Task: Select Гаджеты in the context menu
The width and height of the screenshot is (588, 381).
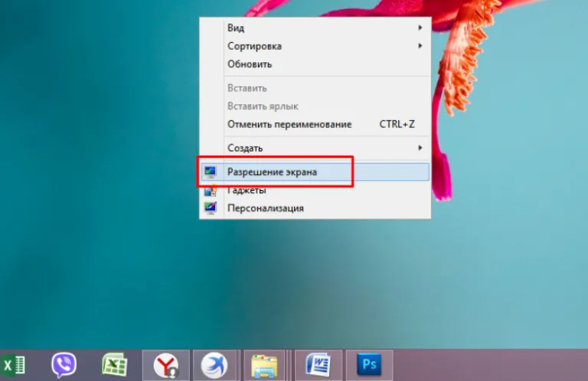Action: tap(315, 190)
